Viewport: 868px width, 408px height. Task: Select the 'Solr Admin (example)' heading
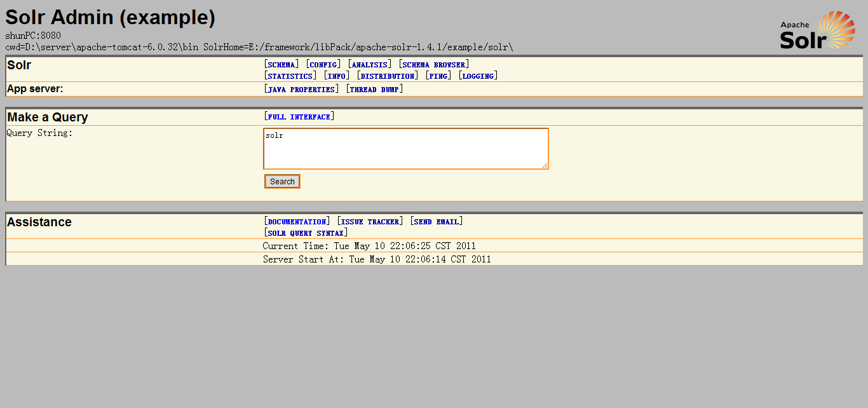111,17
